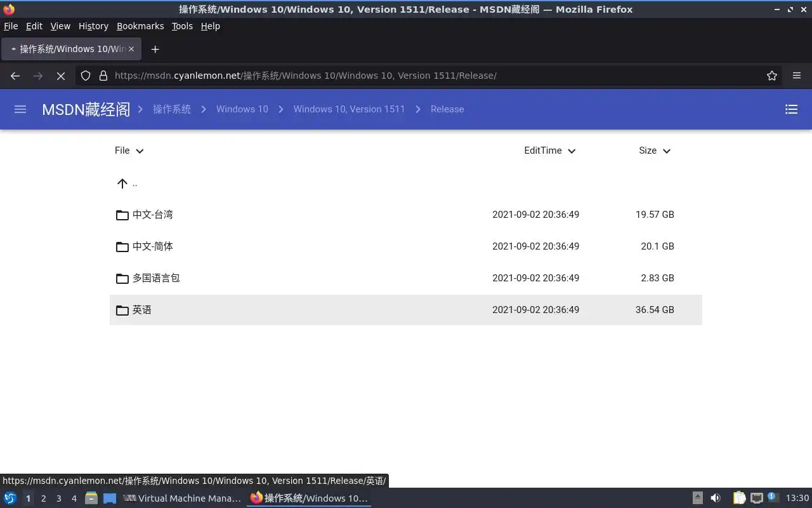812x508 pixels.
Task: Navigate to Windows 10 breadcrumb
Action: 242,109
